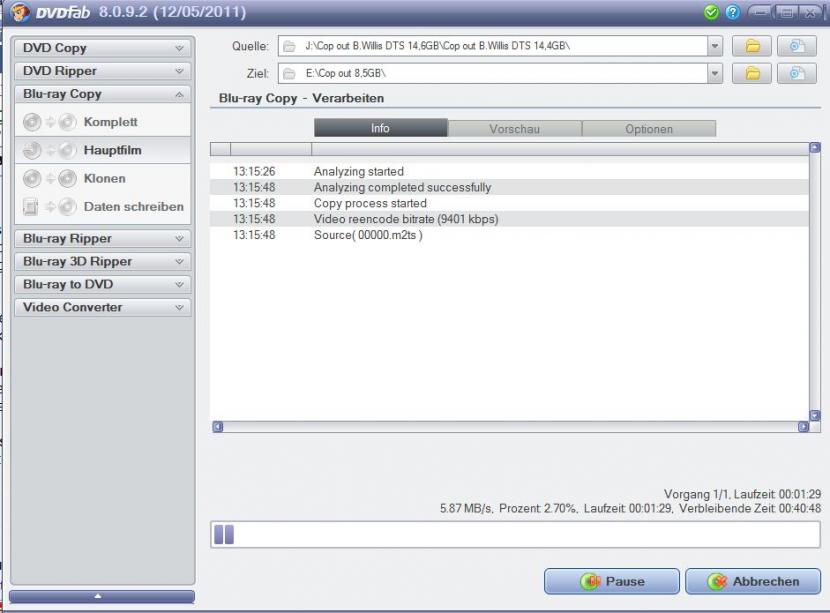The height and width of the screenshot is (613, 830).
Task: Click the Klonen disc icon
Action: click(50, 178)
